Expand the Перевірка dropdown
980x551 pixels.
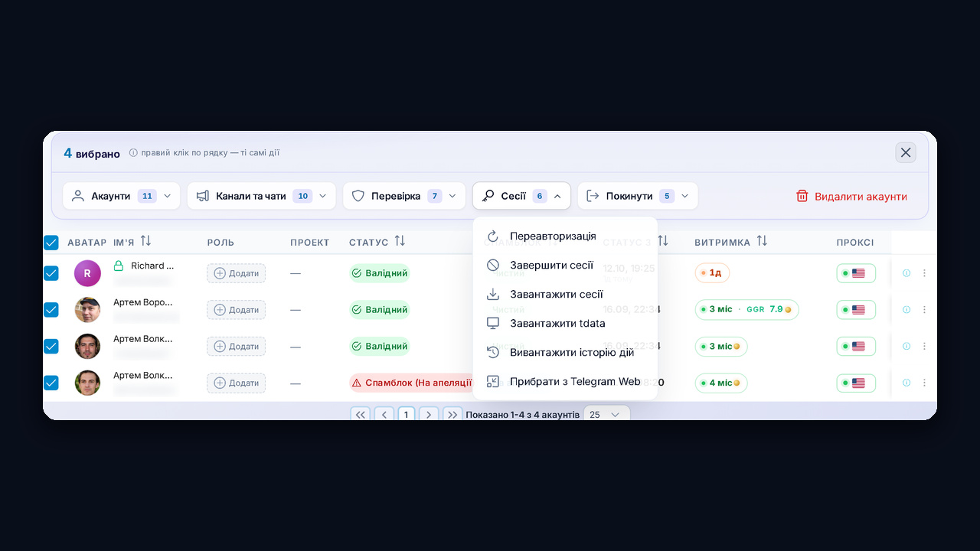404,196
